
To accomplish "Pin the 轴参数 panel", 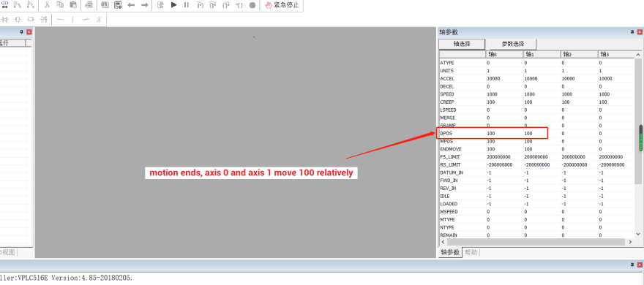I will (x=632, y=32).
